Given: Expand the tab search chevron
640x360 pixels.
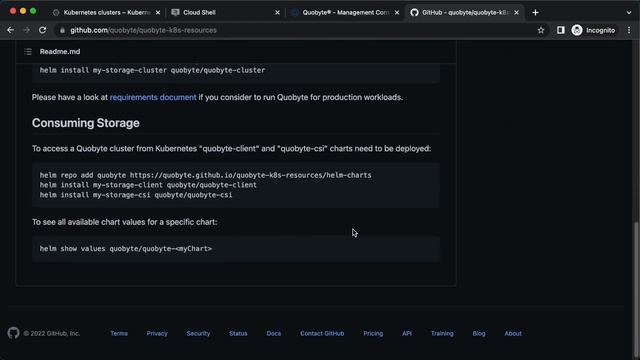Looking at the screenshot, I should (629, 13).
